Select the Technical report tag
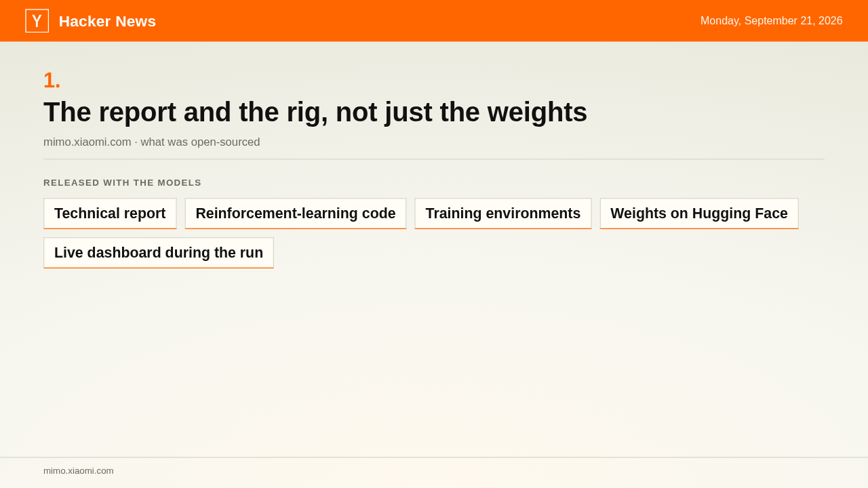This screenshot has height=488, width=868. (110, 213)
